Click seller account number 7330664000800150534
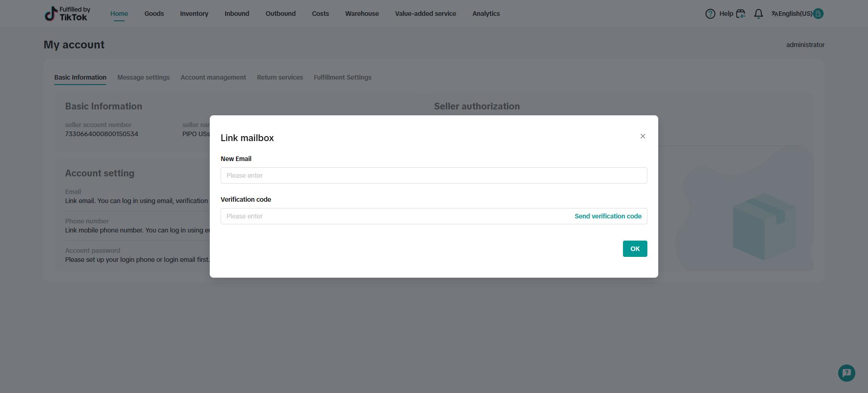Screen dimensions: 868x393 point(102,134)
